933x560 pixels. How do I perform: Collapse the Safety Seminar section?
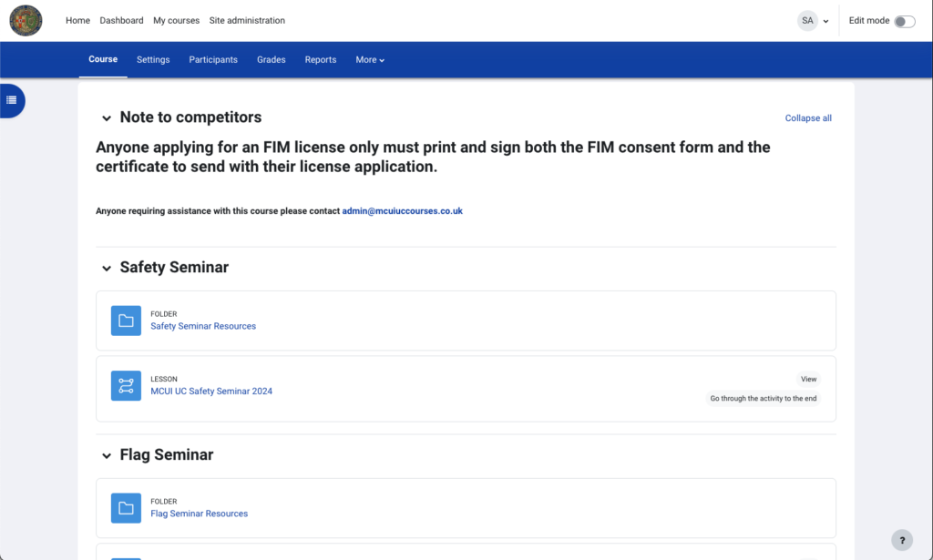pyautogui.click(x=107, y=269)
